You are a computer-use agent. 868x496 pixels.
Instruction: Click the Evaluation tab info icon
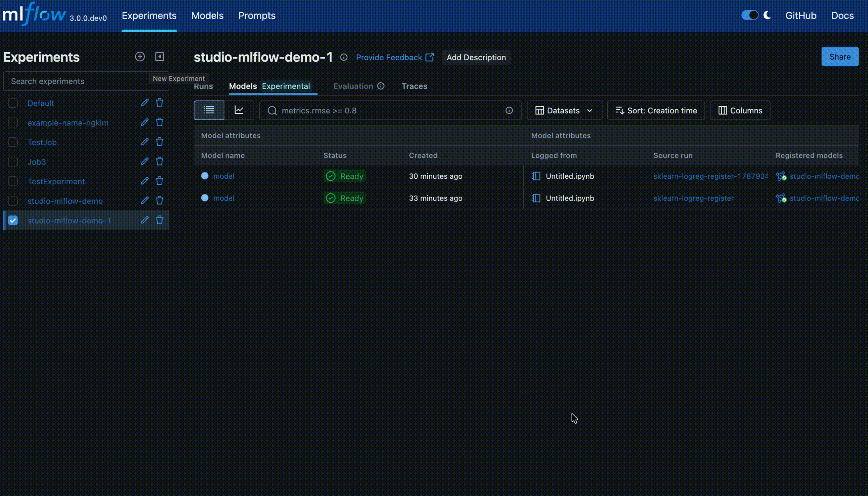tap(381, 86)
